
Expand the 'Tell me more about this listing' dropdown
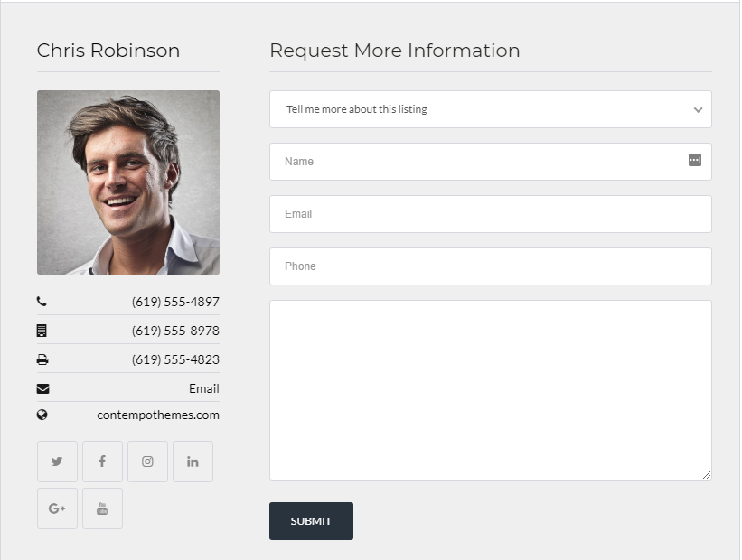(479, 109)
